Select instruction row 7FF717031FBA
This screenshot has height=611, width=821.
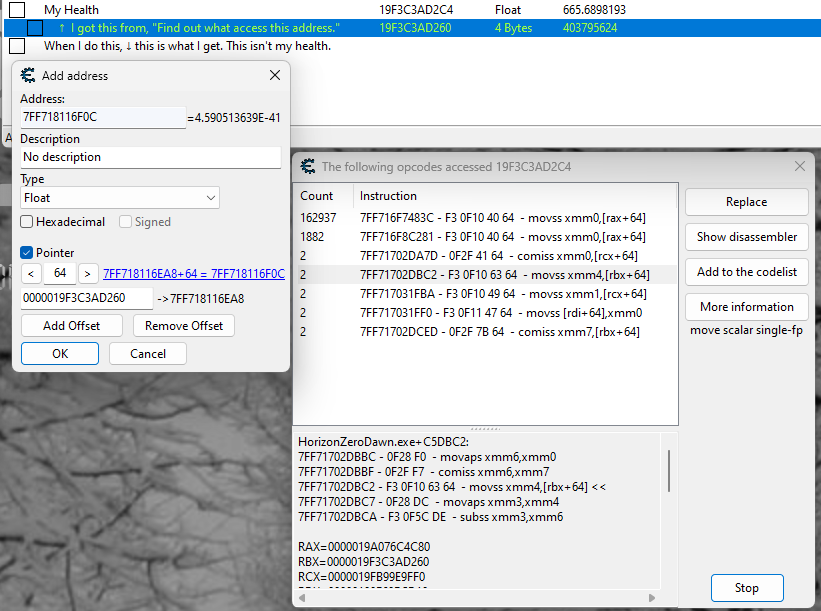(487, 294)
